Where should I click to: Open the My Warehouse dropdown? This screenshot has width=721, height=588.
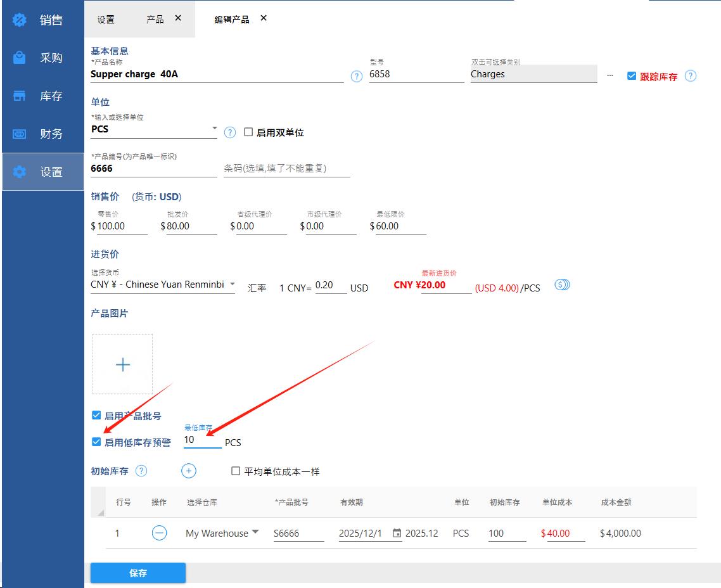255,532
